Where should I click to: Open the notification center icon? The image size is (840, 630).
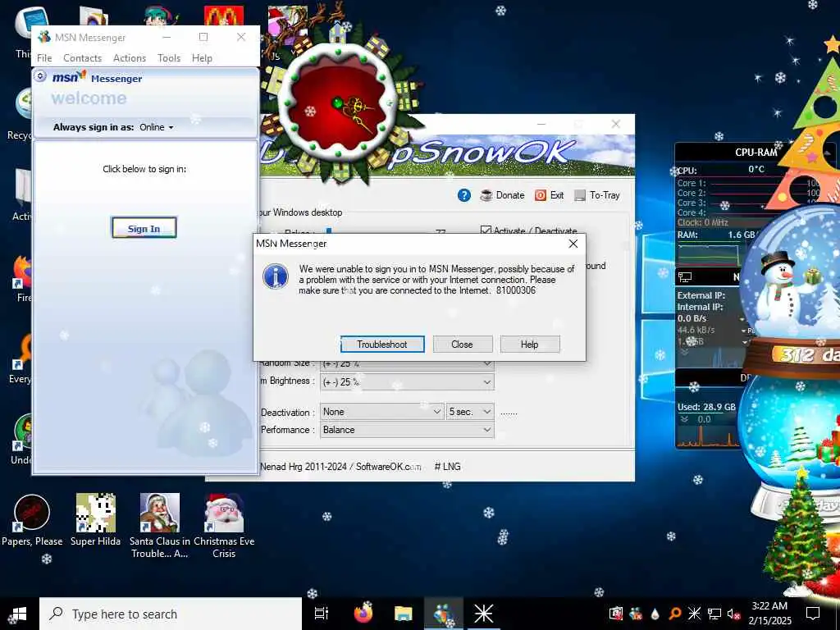(x=813, y=614)
